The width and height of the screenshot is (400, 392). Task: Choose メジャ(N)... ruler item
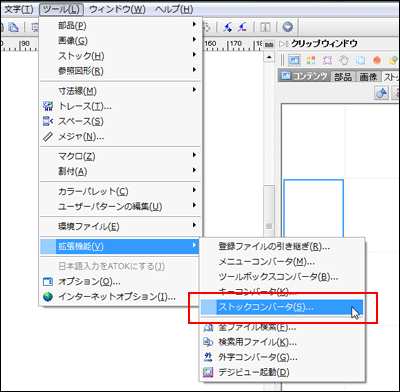[121, 136]
